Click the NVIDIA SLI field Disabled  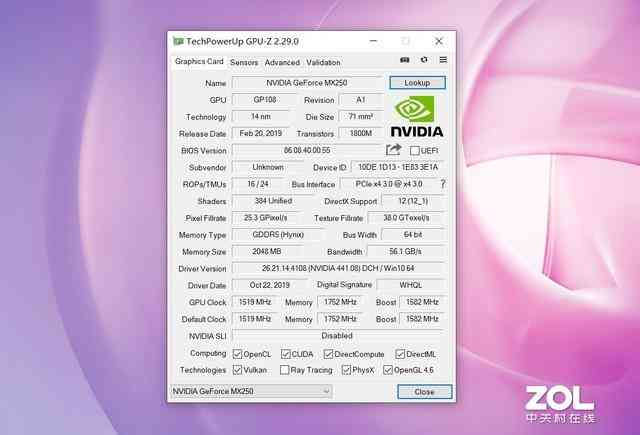pyautogui.click(x=338, y=336)
